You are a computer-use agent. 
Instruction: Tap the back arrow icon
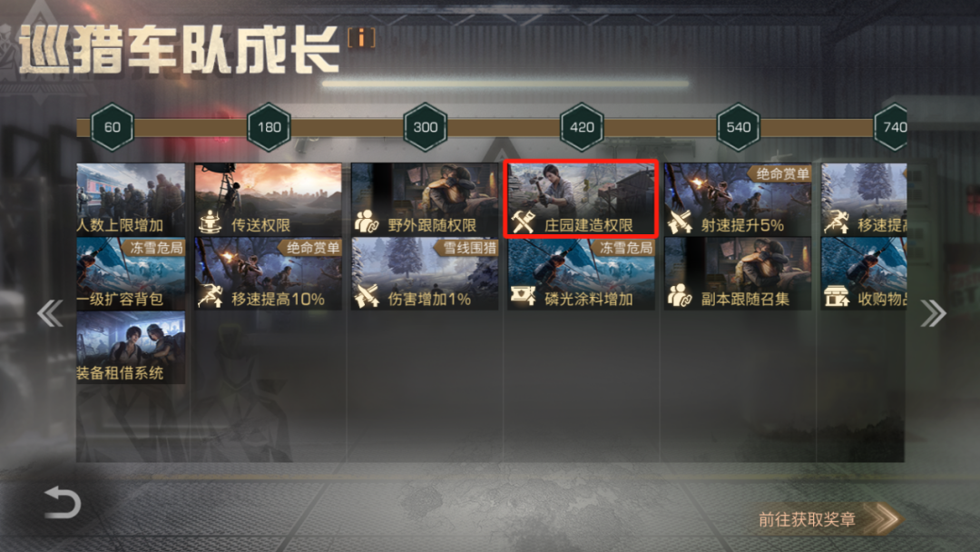pos(63,503)
